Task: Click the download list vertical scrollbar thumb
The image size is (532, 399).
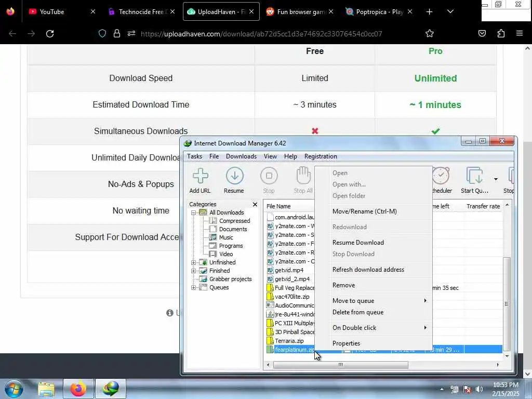Action: (507, 304)
